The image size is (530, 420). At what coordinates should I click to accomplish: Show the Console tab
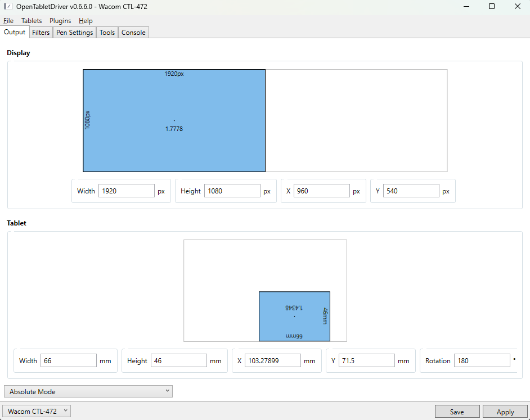[133, 33]
